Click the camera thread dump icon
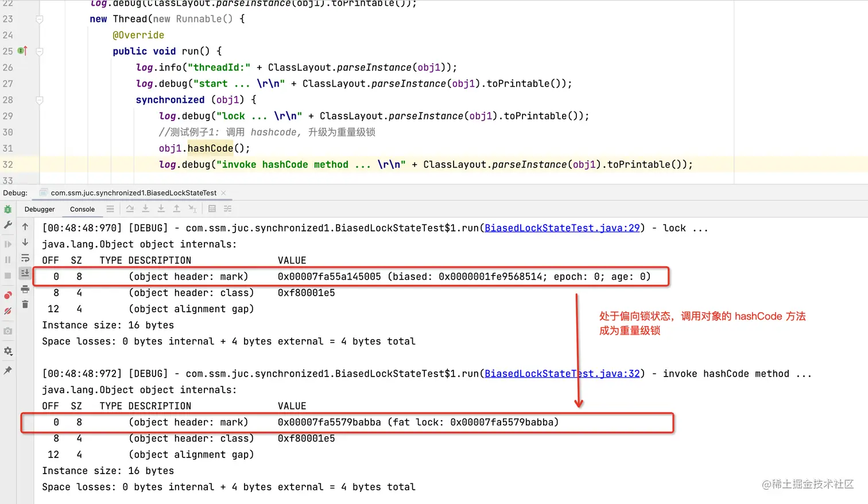 point(8,331)
